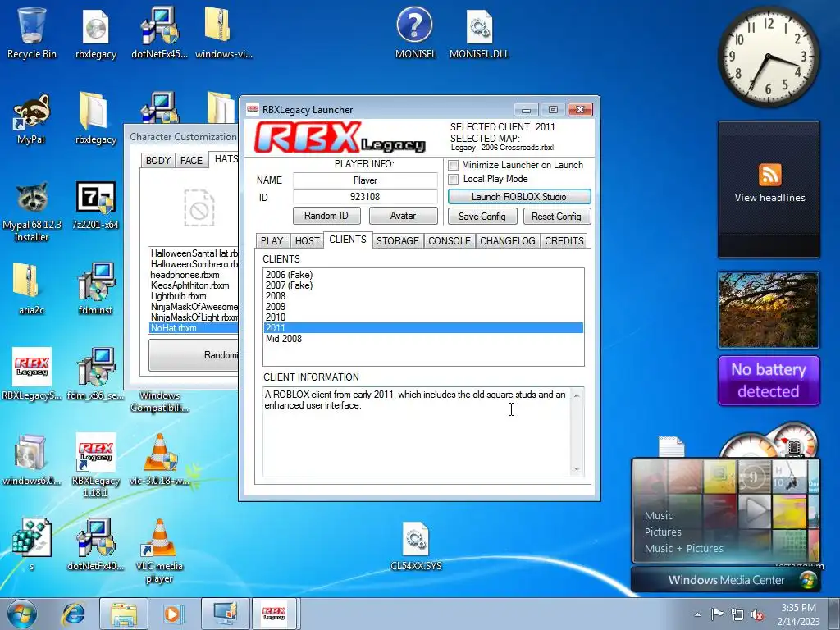The width and height of the screenshot is (840, 630).
Task: Open the windows6.0... update package icon
Action: (32, 459)
